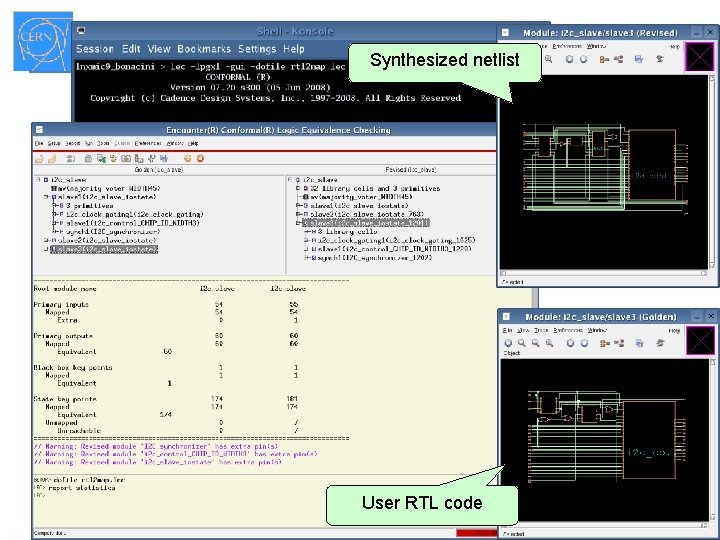Click overview thumbnail in Golden module window
This screenshot has width=720, height=540.
(x=701, y=341)
